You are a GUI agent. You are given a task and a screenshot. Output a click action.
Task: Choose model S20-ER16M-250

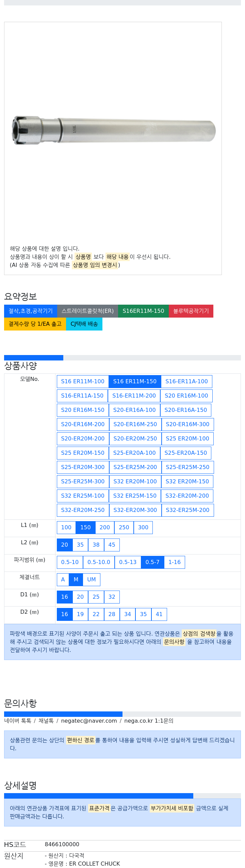135,424
